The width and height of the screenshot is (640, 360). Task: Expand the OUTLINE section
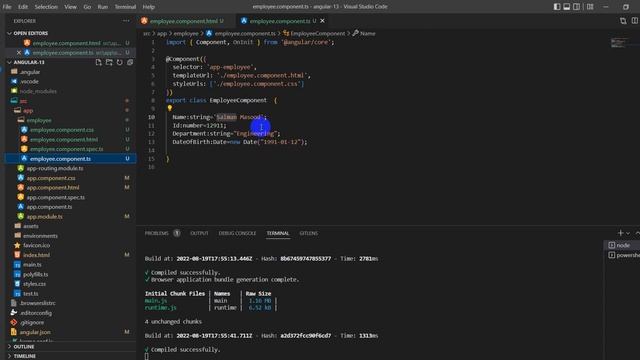24,347
